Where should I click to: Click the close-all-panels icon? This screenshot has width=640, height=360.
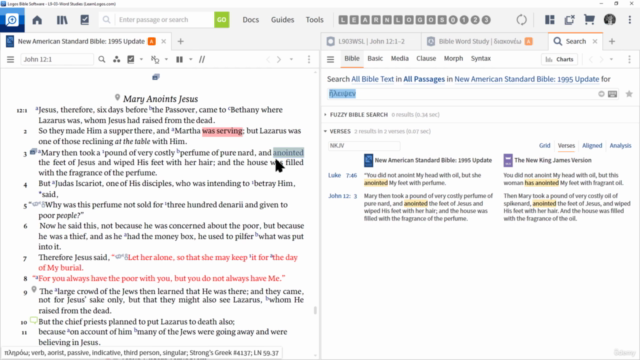point(569,20)
